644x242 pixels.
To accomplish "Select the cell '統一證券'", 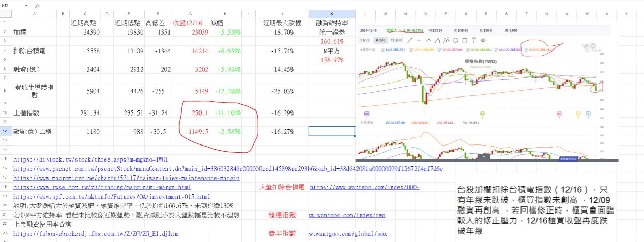I will coord(332,32).
